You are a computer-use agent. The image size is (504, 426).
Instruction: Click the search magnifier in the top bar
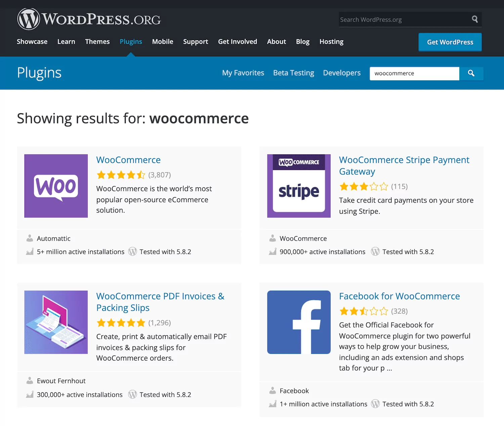click(x=475, y=19)
